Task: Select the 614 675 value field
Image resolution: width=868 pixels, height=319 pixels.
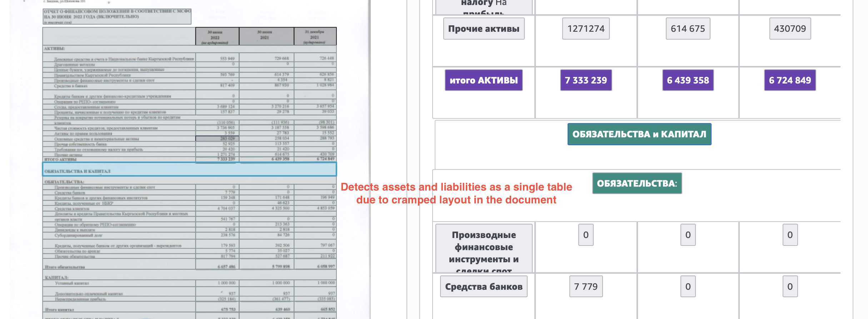Action: (x=688, y=29)
